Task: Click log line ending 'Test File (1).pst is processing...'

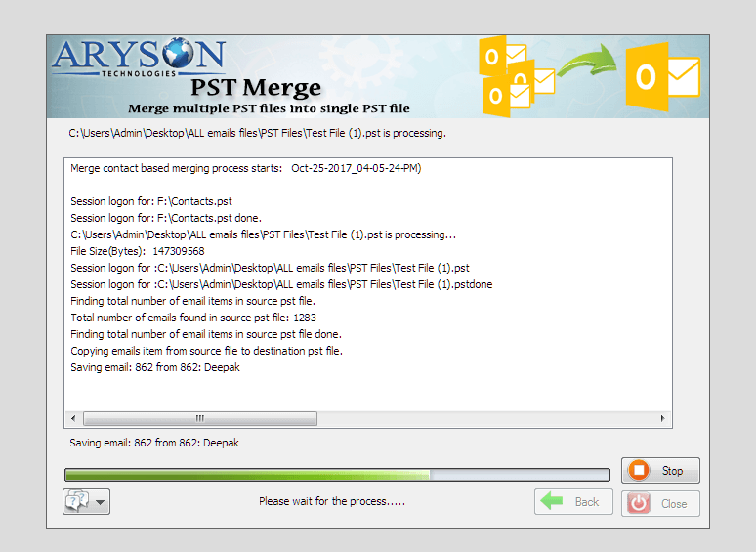Action: 264,234
